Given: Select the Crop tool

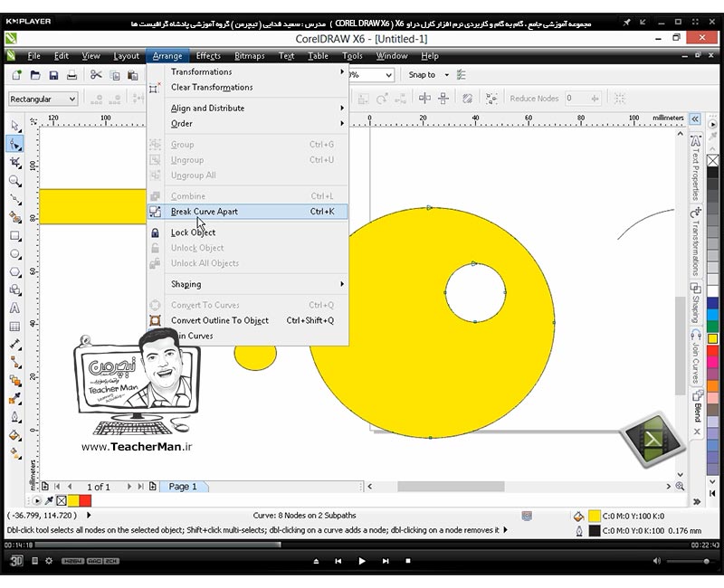Looking at the screenshot, I should pos(14,162).
